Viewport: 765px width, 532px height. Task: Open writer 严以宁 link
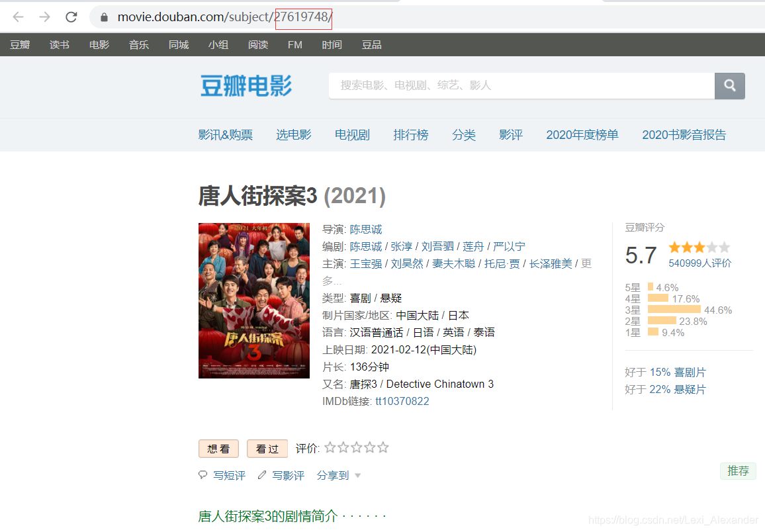(x=510, y=246)
